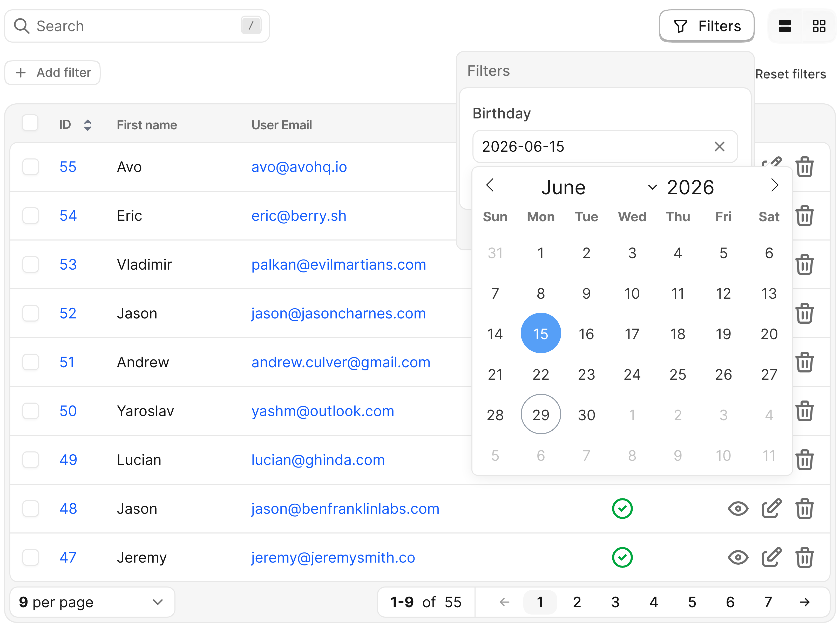Open the lucian@ghinda.com email link
Viewport: 840px width, 627px height.
[x=318, y=460]
